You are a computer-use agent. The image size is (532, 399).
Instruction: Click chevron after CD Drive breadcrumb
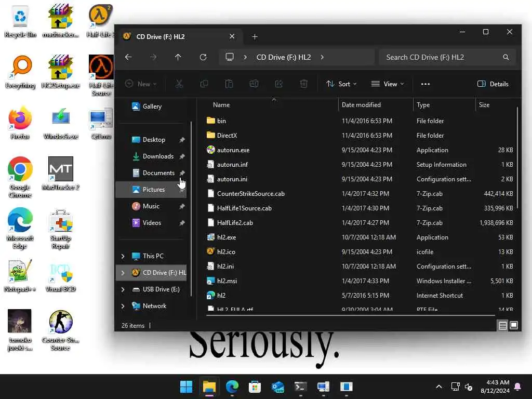coord(322,57)
